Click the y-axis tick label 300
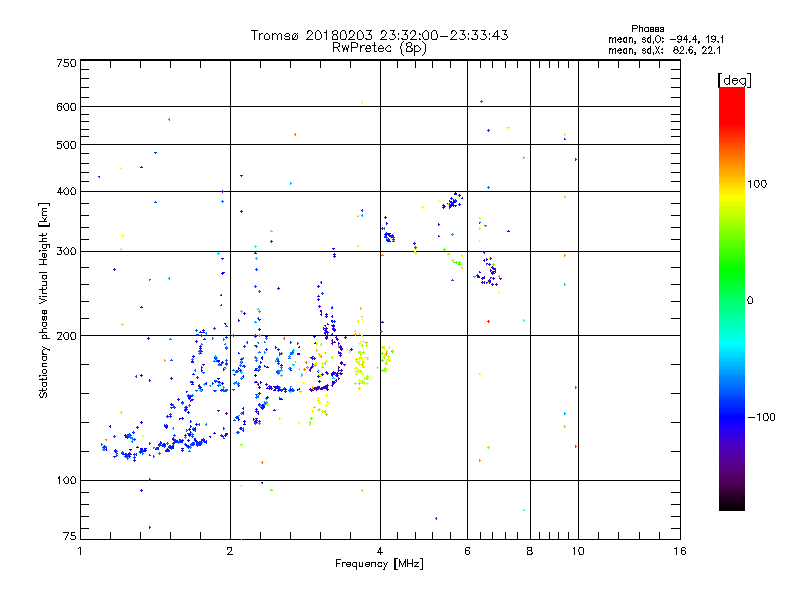This screenshot has height=600, width=800. point(66,251)
